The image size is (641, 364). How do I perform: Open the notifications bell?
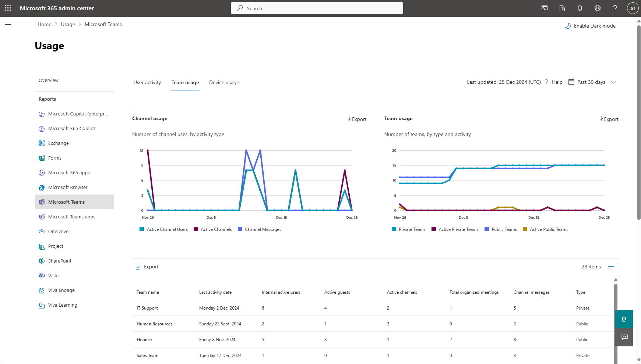pos(580,8)
